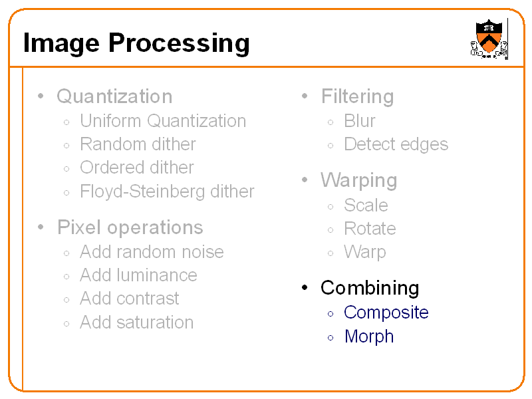Click the "Add contrast" item
This screenshot has width=532, height=399.
tap(130, 299)
